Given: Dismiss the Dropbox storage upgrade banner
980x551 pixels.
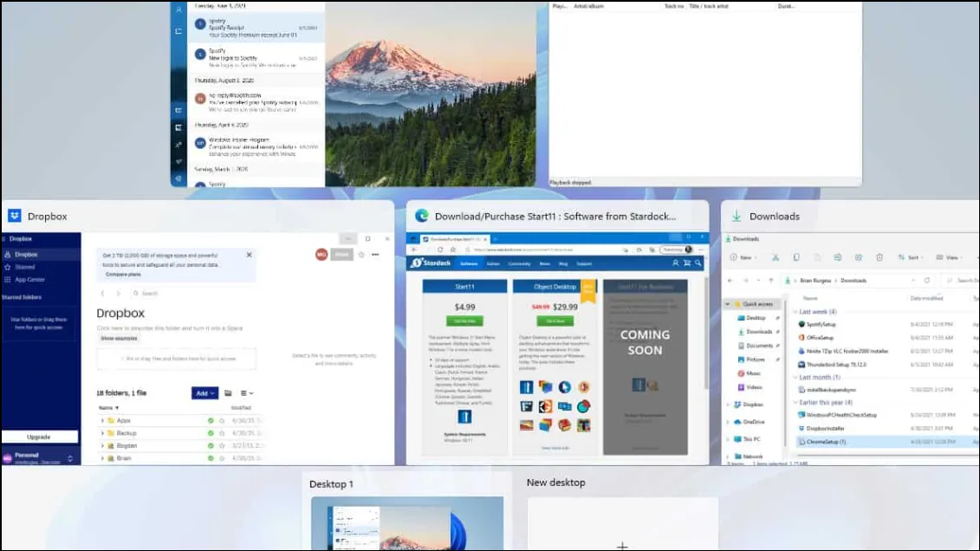Looking at the screenshot, I should pyautogui.click(x=249, y=255).
